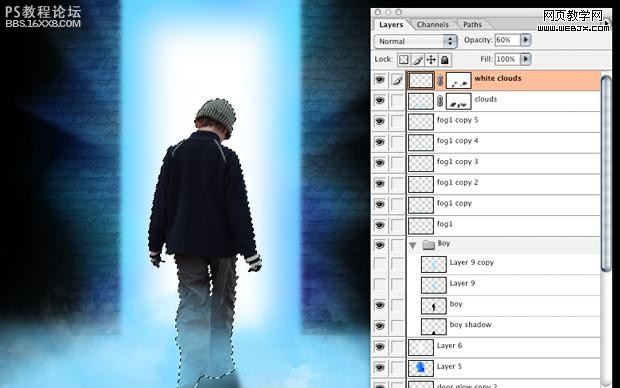Screen dimensions: 620x388
Task: Hide the boy shadow layer
Action: (380, 326)
